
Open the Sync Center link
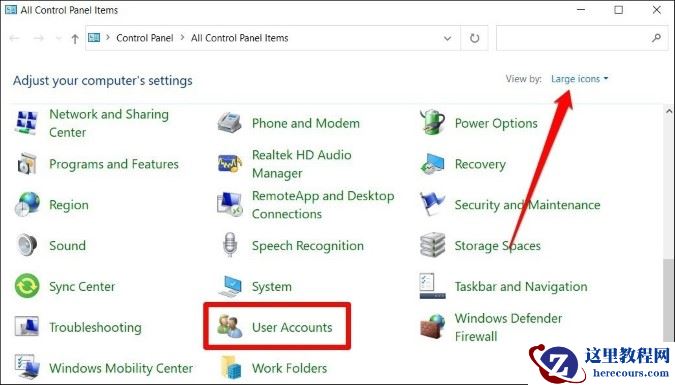tap(82, 286)
